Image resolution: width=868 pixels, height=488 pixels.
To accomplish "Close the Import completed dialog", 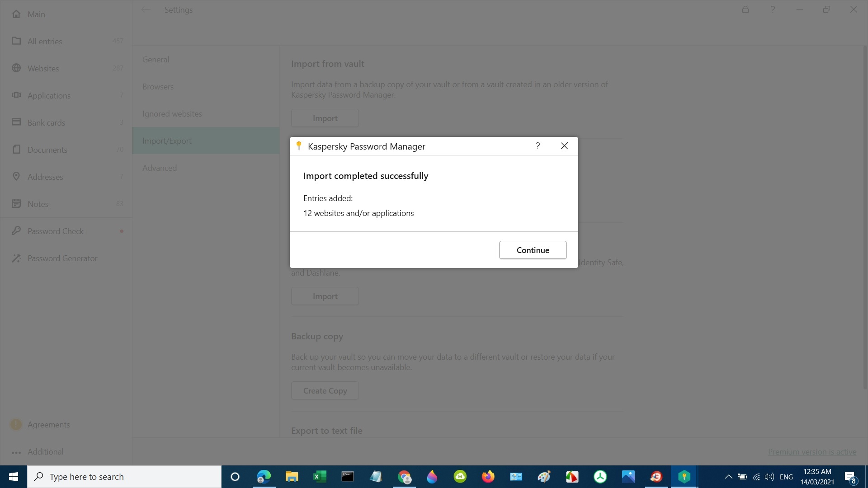I will pyautogui.click(x=564, y=146).
